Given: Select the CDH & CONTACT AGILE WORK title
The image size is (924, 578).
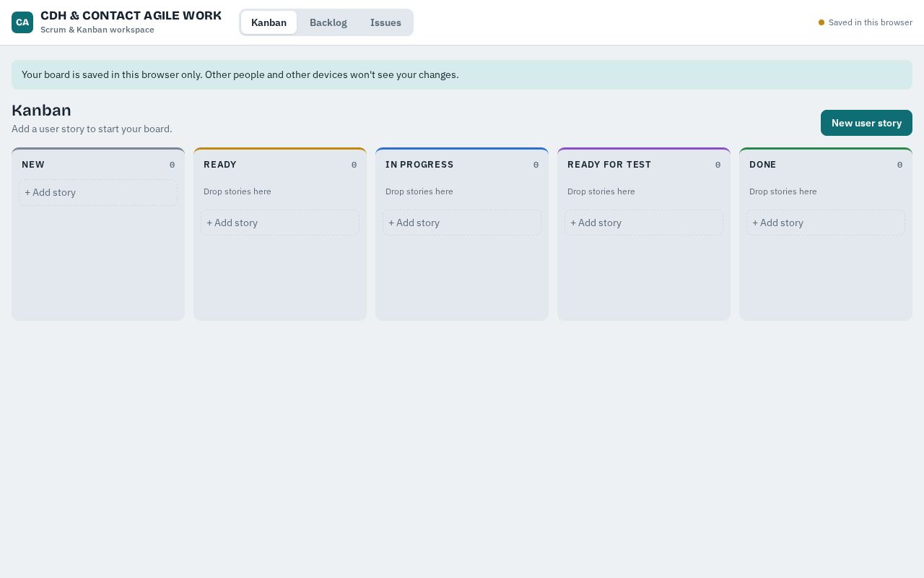Looking at the screenshot, I should click(131, 16).
